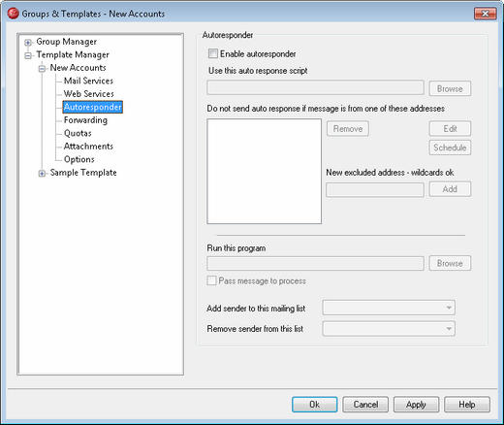Select Mail Services in the tree

coord(88,81)
